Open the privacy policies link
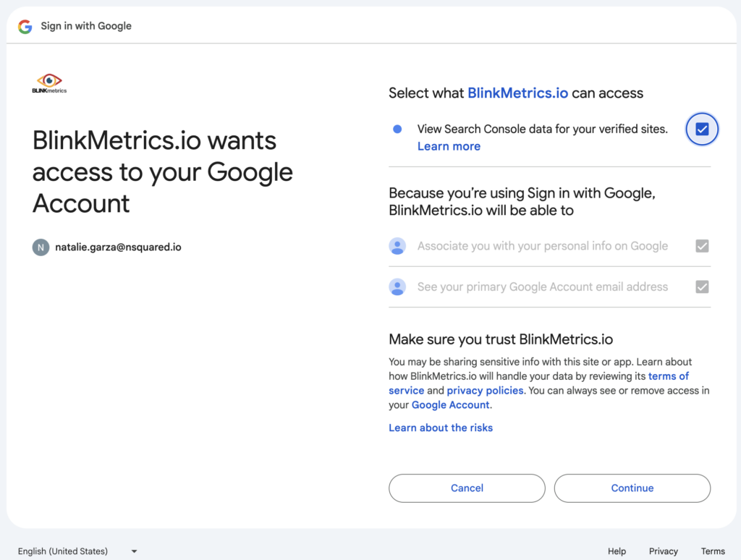The width and height of the screenshot is (741, 560). (x=484, y=390)
